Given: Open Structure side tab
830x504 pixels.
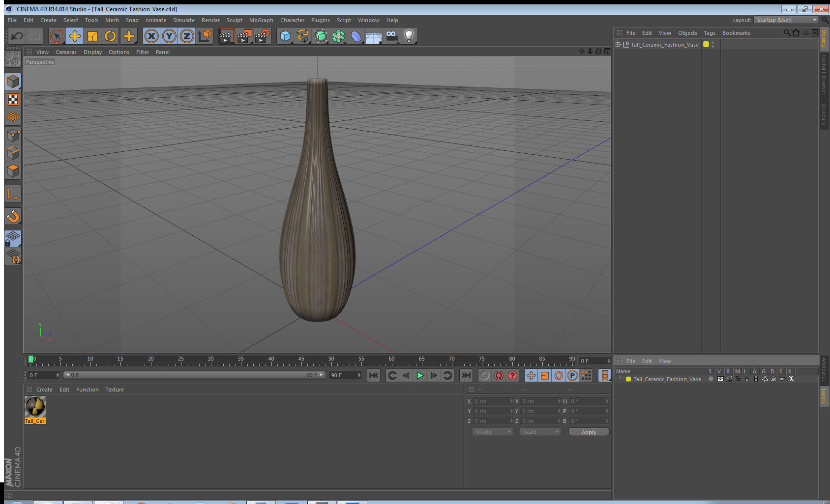Looking at the screenshot, I should pos(824,114).
